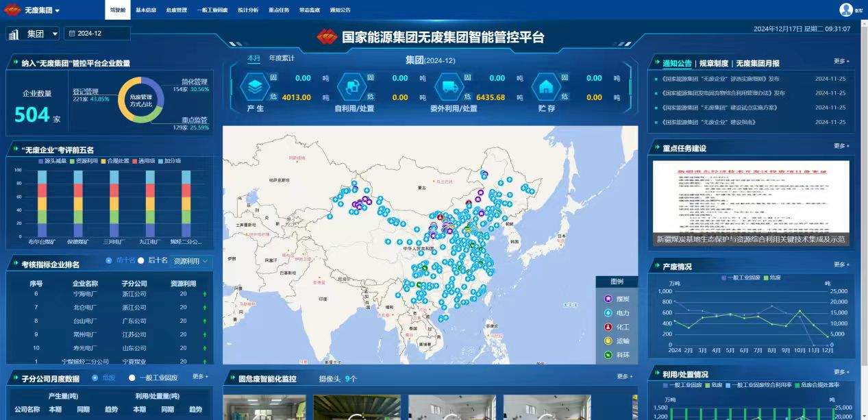Switch to the 年度累计 tab
Screen dimensions: 868x420
pyautogui.click(x=282, y=58)
